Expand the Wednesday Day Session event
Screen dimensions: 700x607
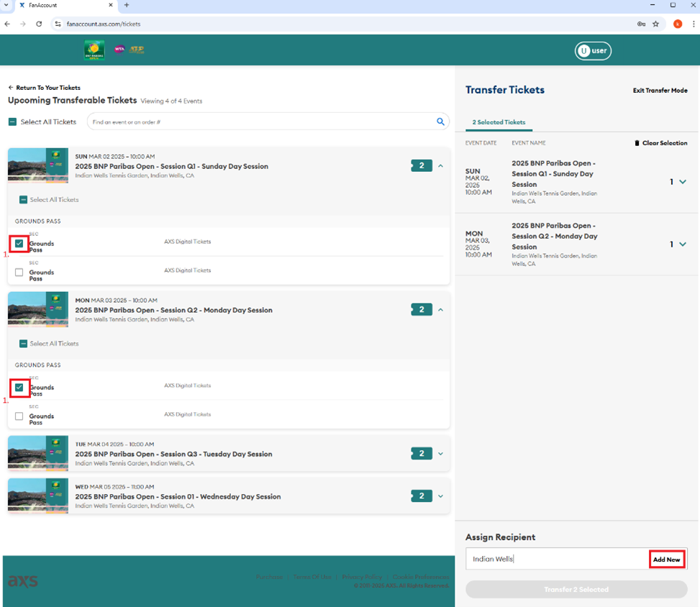[x=440, y=496]
